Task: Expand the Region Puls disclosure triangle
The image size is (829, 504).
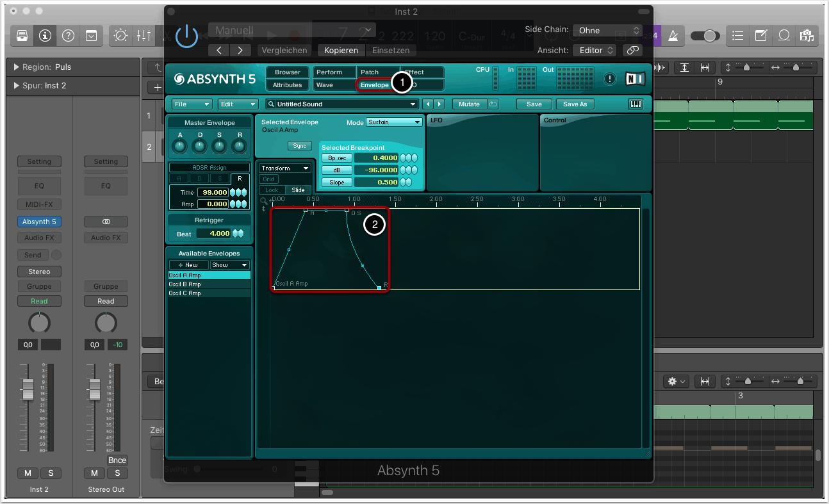Action: click(x=16, y=67)
